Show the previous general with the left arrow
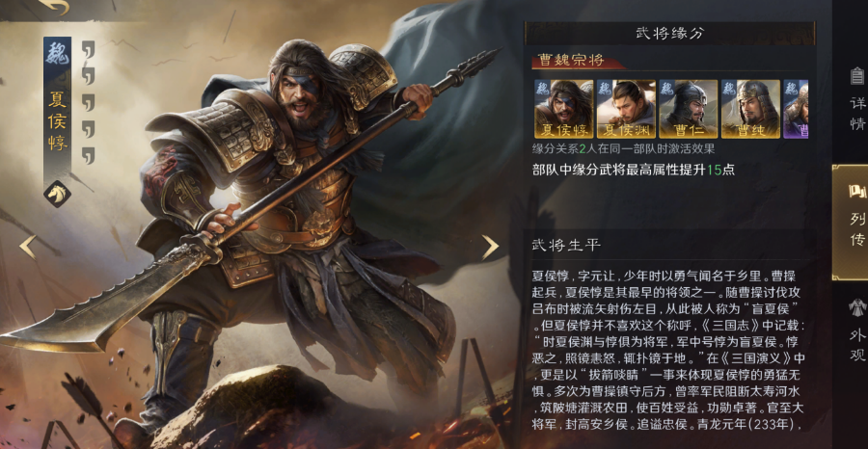 pos(28,248)
